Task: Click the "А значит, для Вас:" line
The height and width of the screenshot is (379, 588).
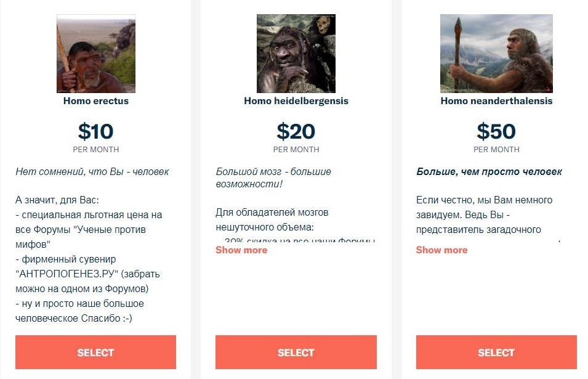Action: coord(57,200)
